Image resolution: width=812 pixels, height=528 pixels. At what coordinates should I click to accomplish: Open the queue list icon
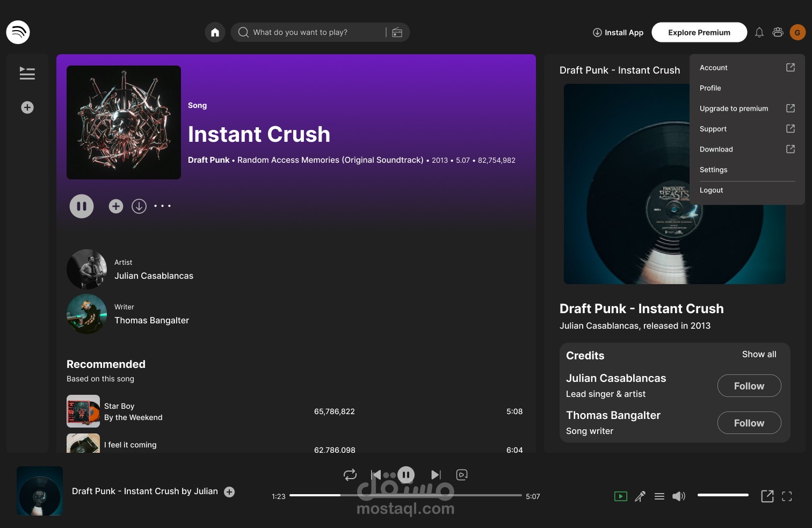point(659,496)
